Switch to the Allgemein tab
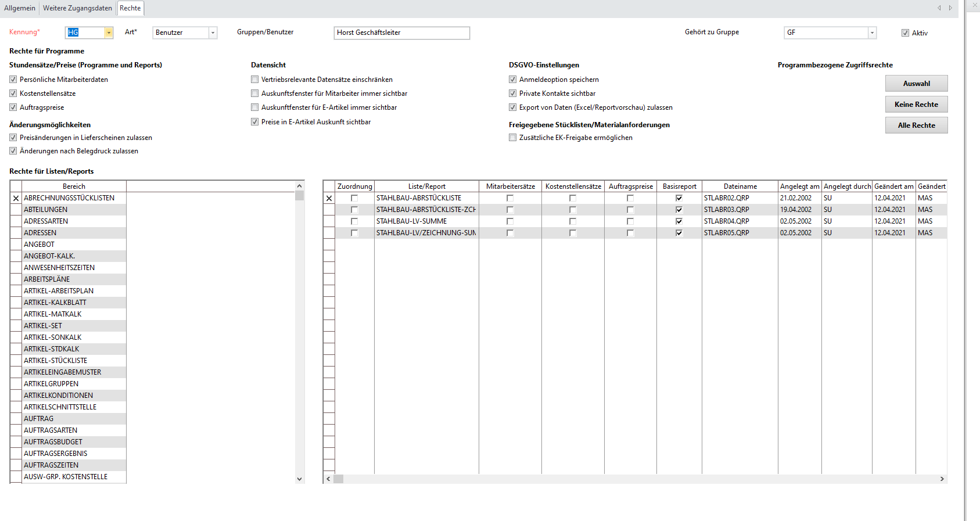 (x=20, y=8)
